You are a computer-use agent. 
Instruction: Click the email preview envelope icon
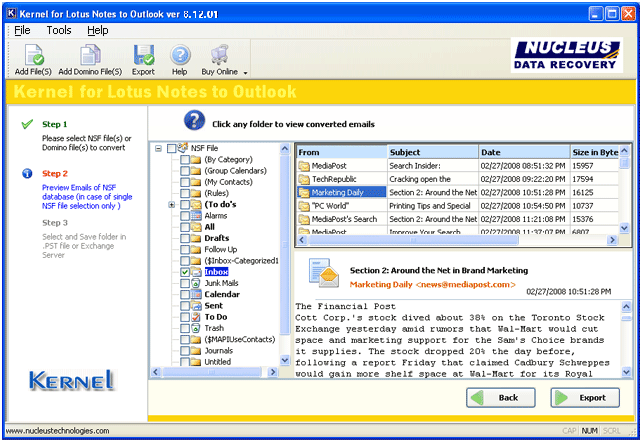pyautogui.click(x=324, y=273)
